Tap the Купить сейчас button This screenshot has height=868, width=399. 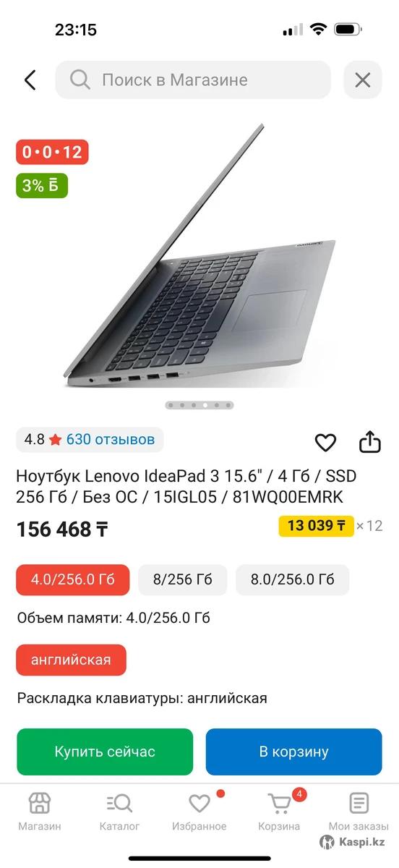pyautogui.click(x=105, y=752)
